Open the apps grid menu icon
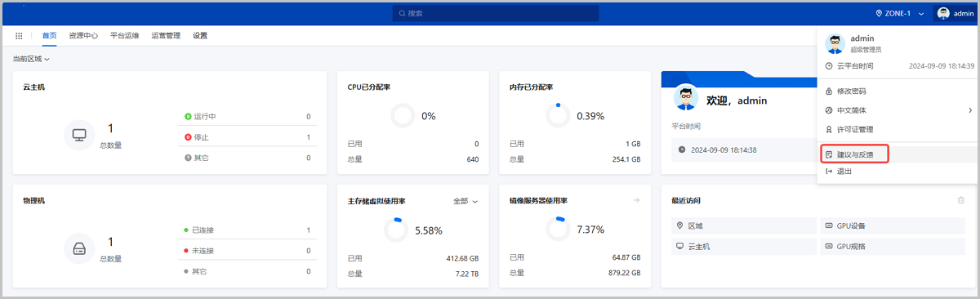Viewport: 980px width, 299px height. (19, 36)
